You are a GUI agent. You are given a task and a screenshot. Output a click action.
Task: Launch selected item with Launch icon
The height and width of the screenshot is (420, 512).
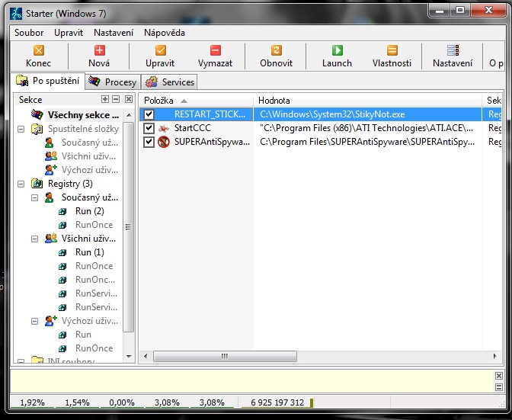point(338,50)
